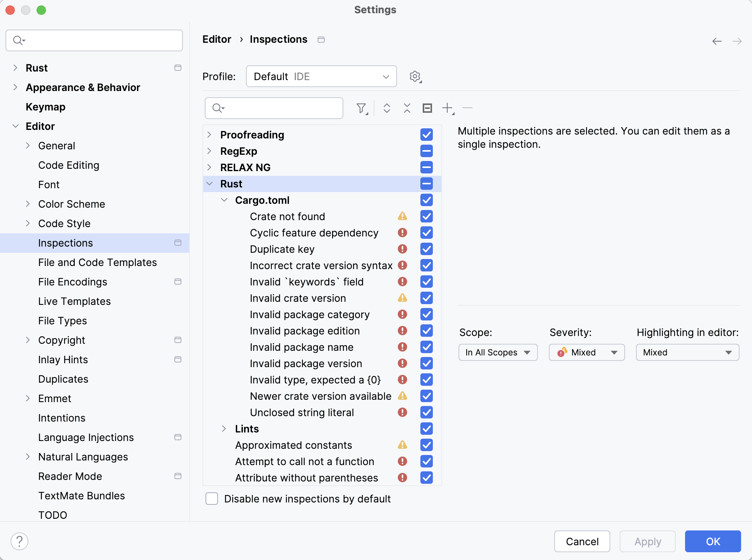Navigate forward with the right arrow icon
Screen dimensions: 752x560
[x=737, y=41]
